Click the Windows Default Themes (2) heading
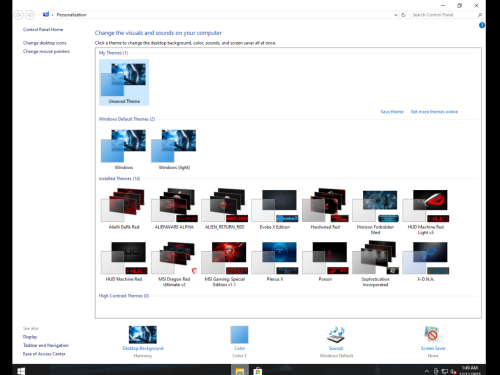 pyautogui.click(x=127, y=119)
